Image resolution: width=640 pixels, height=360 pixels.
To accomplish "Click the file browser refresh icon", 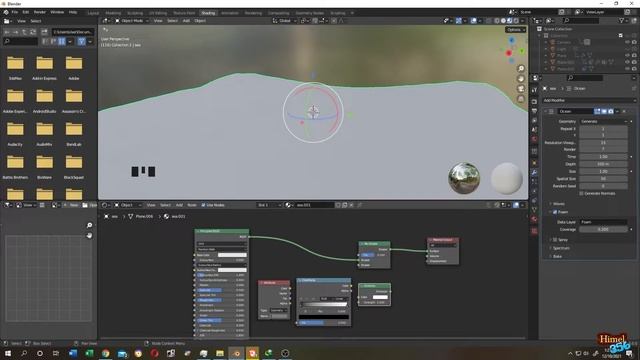I will pyautogui.click(x=33, y=32).
